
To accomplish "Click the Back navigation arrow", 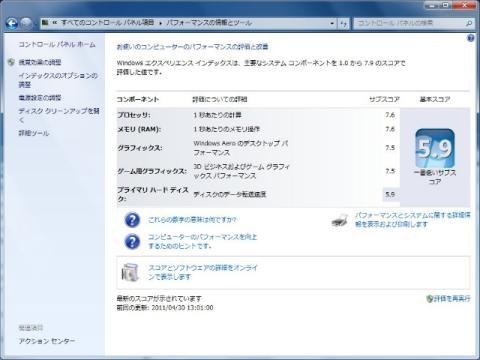I will (x=12, y=23).
